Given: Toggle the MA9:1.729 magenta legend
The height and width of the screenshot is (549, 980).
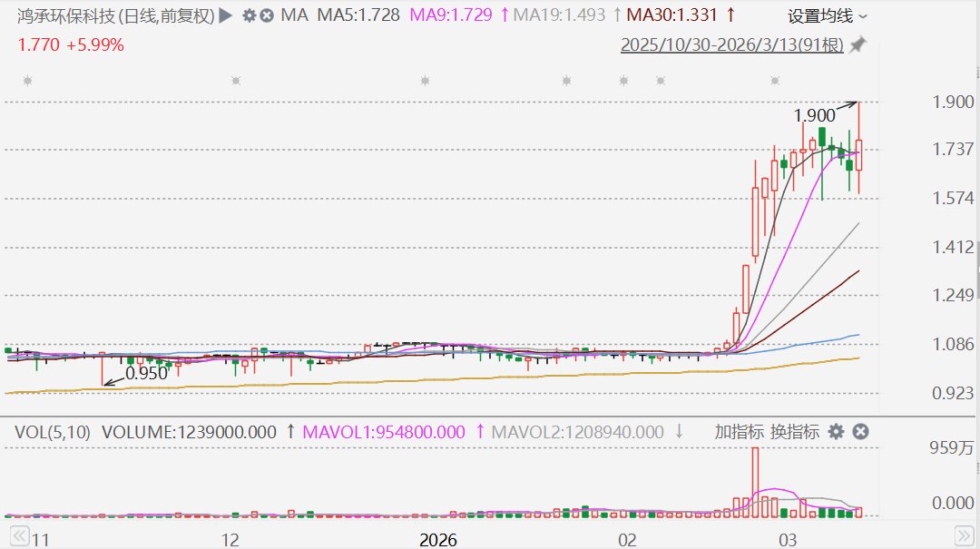Looking at the screenshot, I should tap(451, 15).
